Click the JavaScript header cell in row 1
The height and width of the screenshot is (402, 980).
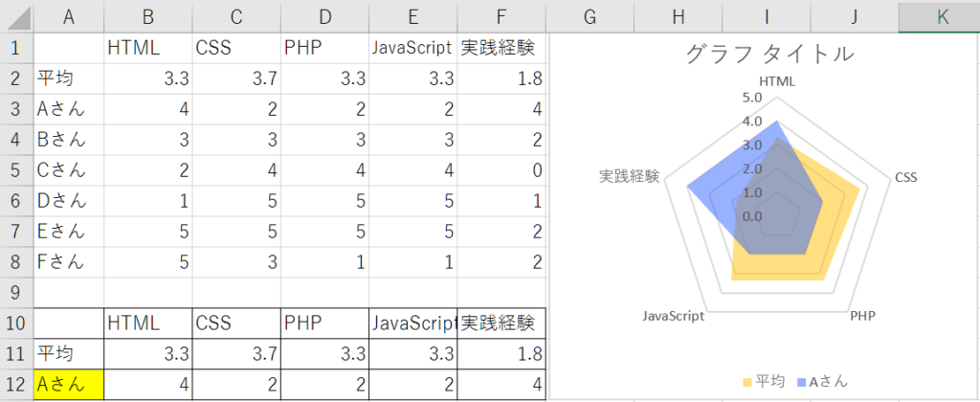click(412, 48)
